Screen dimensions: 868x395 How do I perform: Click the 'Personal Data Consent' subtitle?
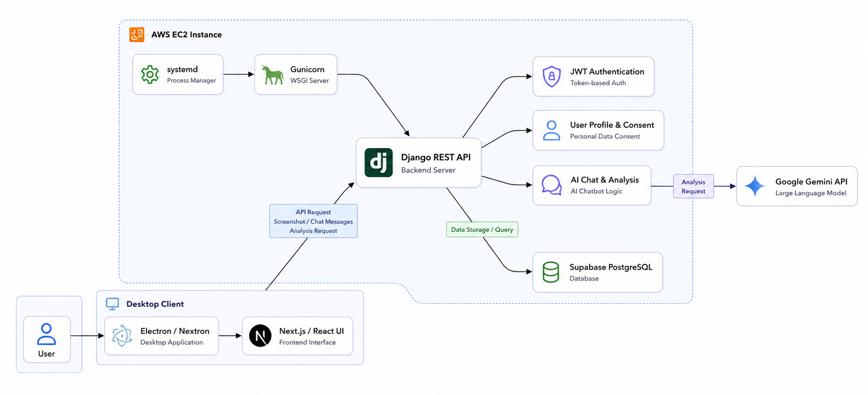[605, 136]
